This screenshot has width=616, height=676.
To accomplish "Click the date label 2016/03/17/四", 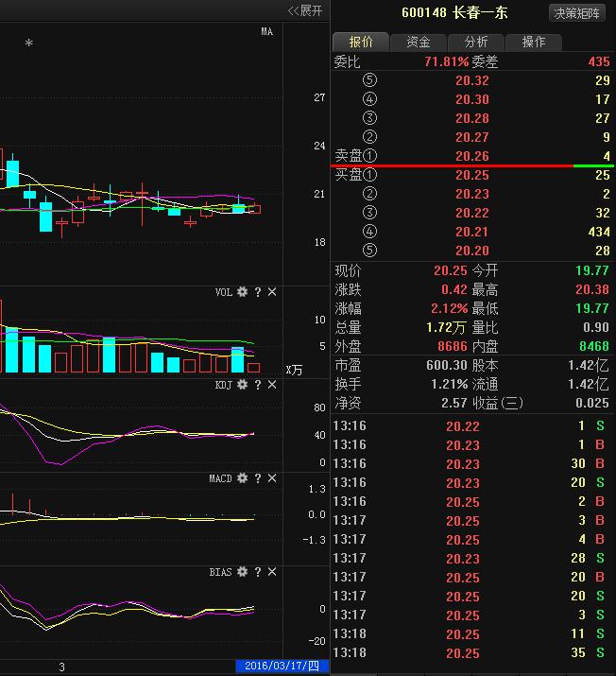I will click(x=282, y=667).
